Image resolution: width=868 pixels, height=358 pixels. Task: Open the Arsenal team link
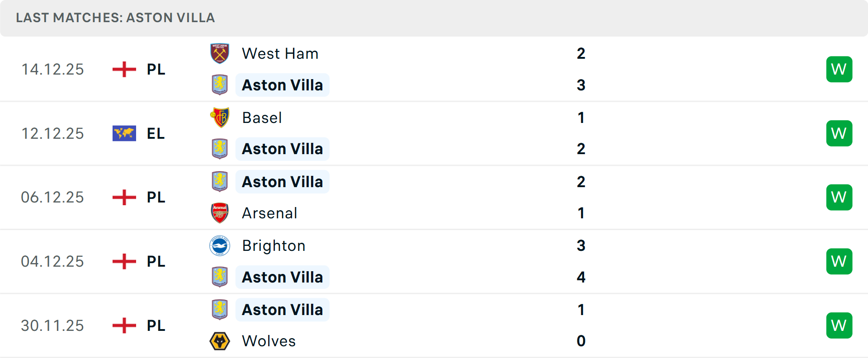pos(269,213)
